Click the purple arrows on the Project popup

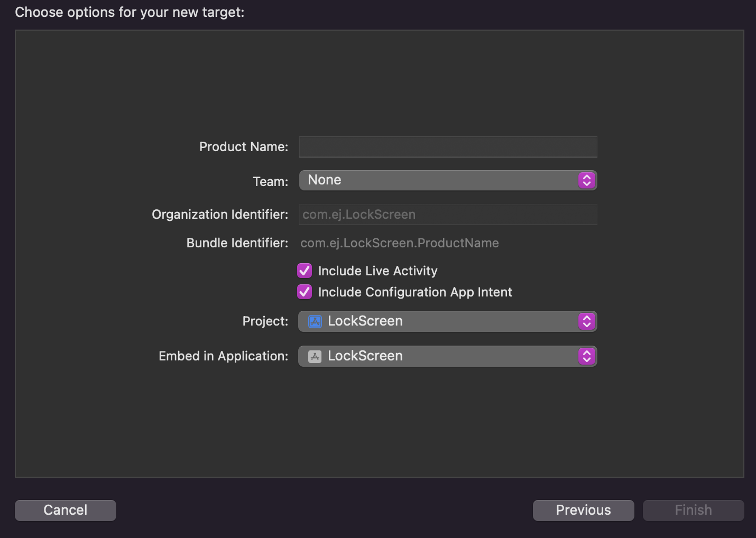pos(586,321)
